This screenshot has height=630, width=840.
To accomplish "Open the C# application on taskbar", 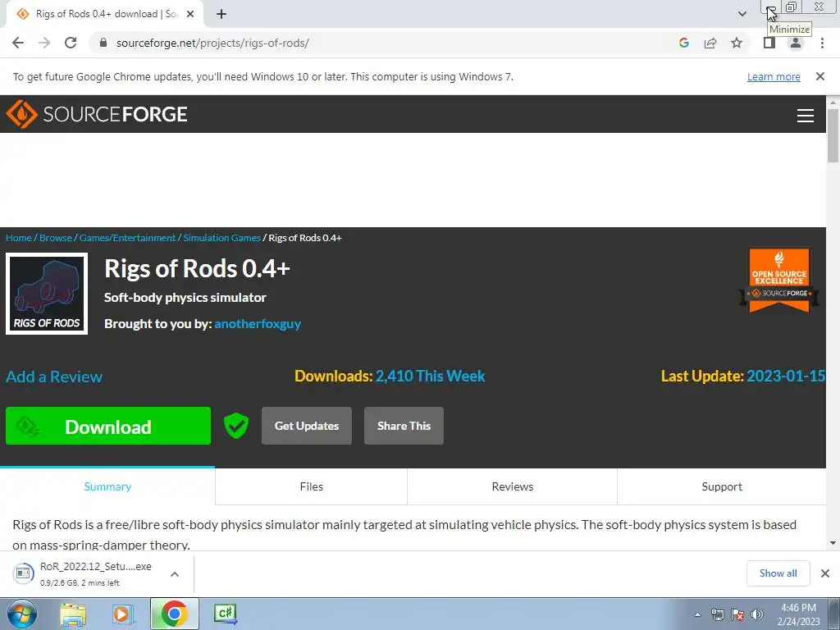I will click(x=225, y=614).
